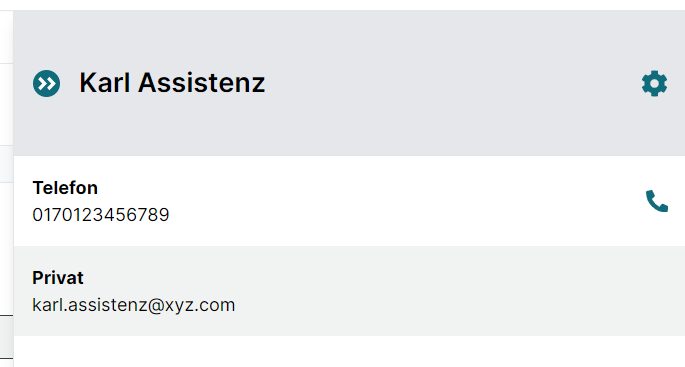This screenshot has height=367, width=685.
Task: Select the white Telefon entry row
Action: click(349, 201)
